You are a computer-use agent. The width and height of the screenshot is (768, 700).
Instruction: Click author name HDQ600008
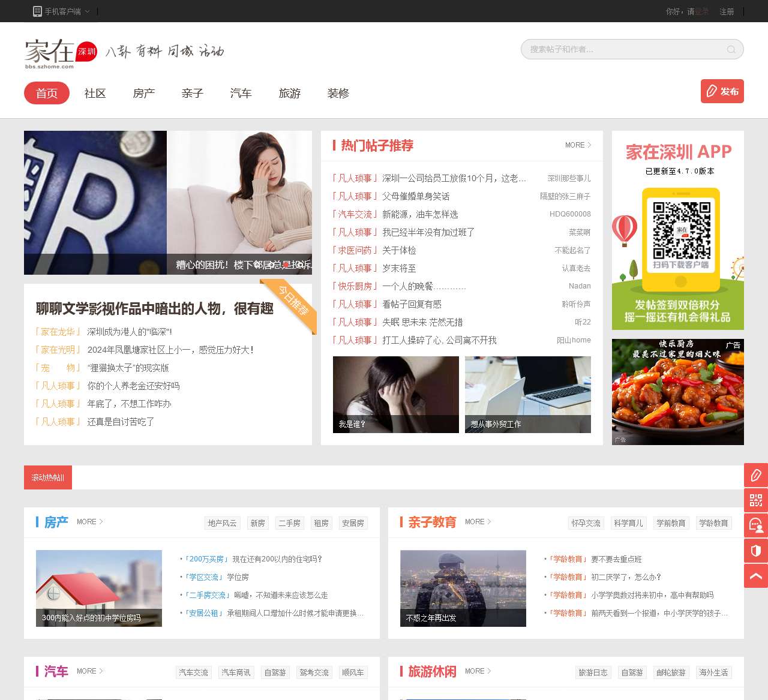570,214
